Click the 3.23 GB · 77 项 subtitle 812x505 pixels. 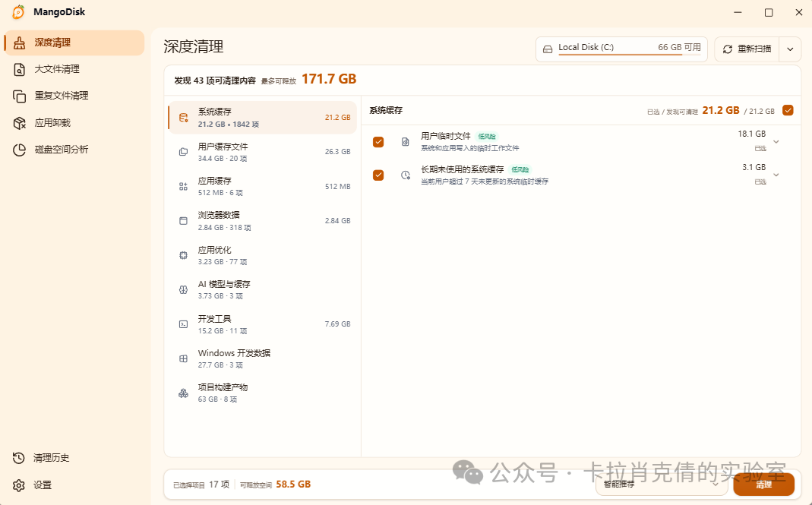(x=222, y=262)
